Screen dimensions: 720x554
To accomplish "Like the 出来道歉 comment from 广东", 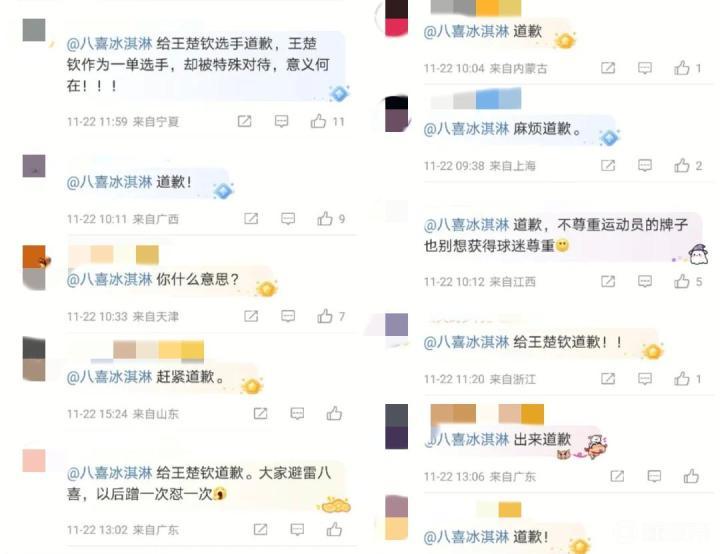I will point(691,476).
